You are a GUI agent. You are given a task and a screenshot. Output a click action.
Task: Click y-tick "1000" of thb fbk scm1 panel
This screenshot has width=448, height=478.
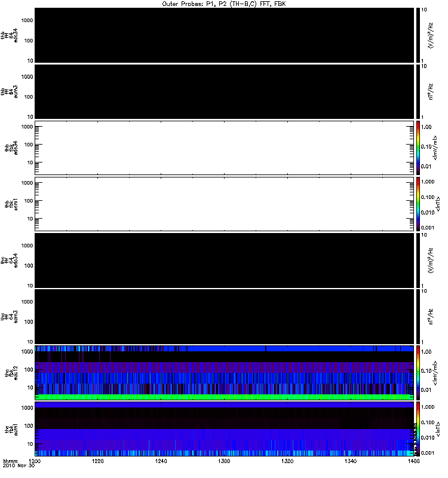(27, 183)
